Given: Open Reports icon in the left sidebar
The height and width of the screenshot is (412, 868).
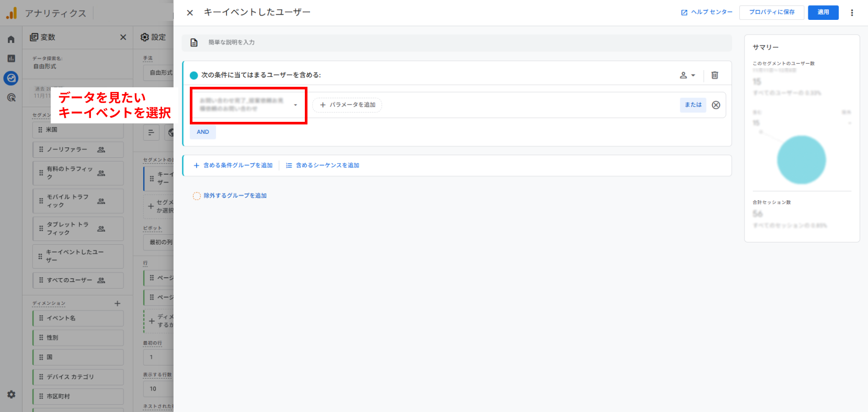Looking at the screenshot, I should click(11, 59).
